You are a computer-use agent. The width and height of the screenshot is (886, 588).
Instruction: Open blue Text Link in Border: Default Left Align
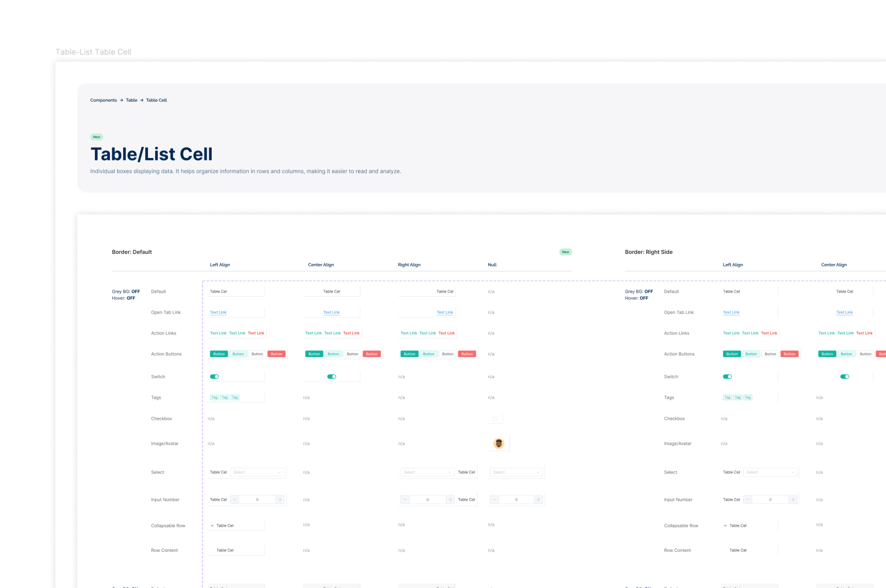click(218, 312)
